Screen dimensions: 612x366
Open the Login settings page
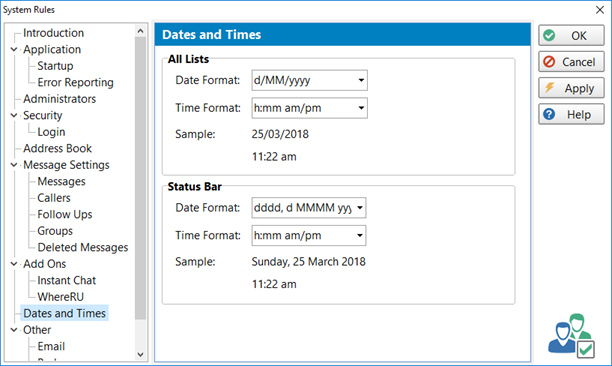click(51, 132)
